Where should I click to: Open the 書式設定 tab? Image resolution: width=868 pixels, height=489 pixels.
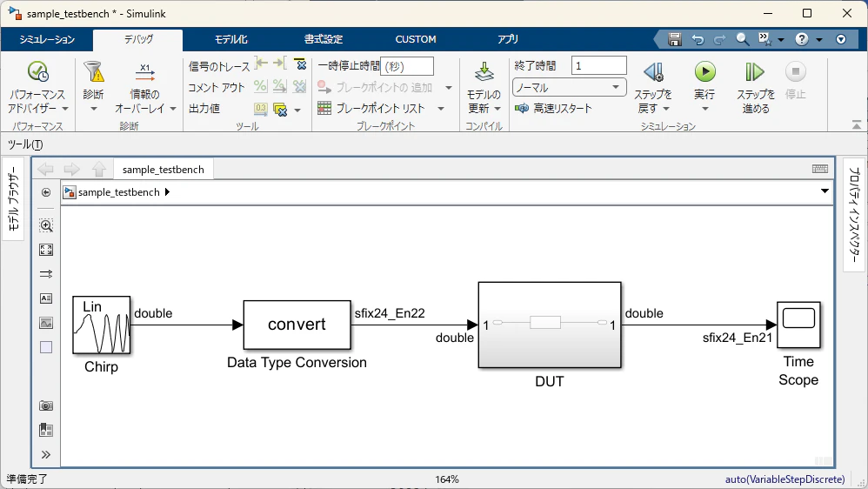point(324,39)
